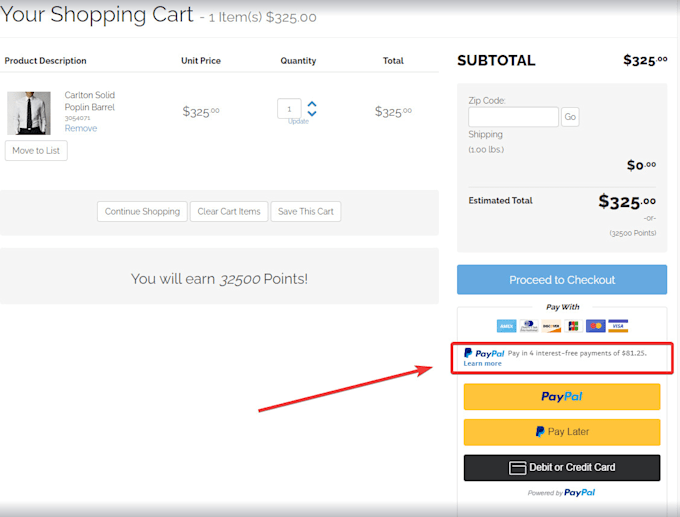Click the Amex card icon
Image resolution: width=680 pixels, height=517 pixels.
(506, 326)
